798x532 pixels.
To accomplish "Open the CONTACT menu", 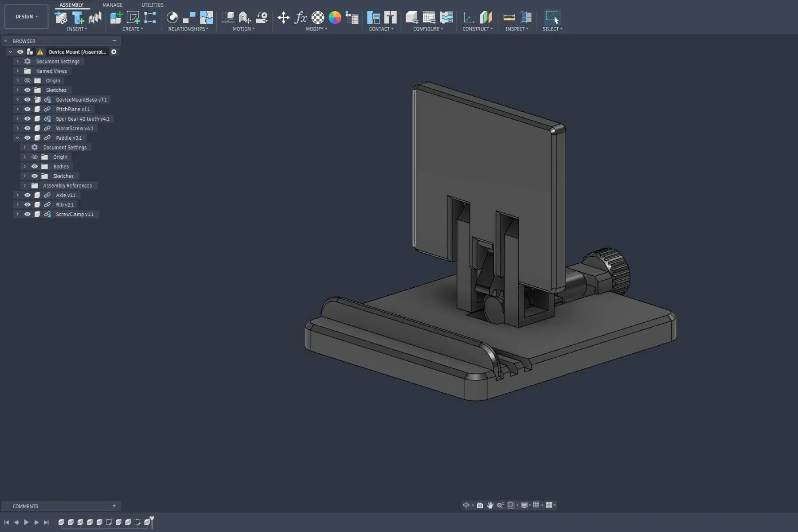I will (381, 29).
